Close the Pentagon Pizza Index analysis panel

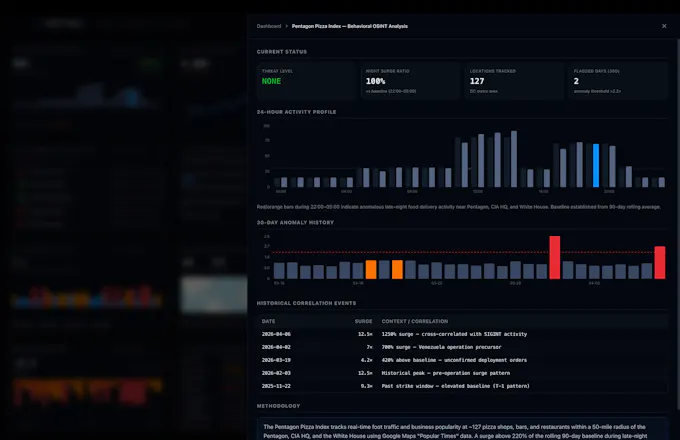pos(664,26)
